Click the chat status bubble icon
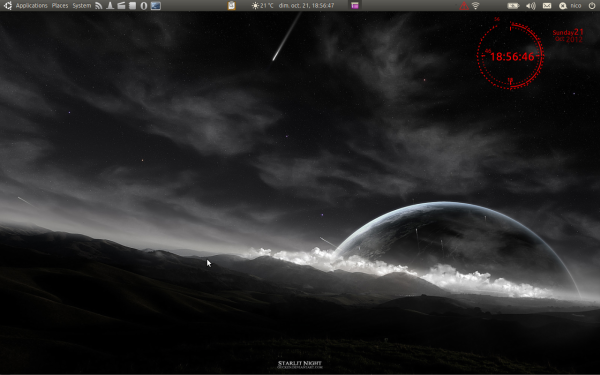The height and width of the screenshot is (375, 600). pos(562,6)
